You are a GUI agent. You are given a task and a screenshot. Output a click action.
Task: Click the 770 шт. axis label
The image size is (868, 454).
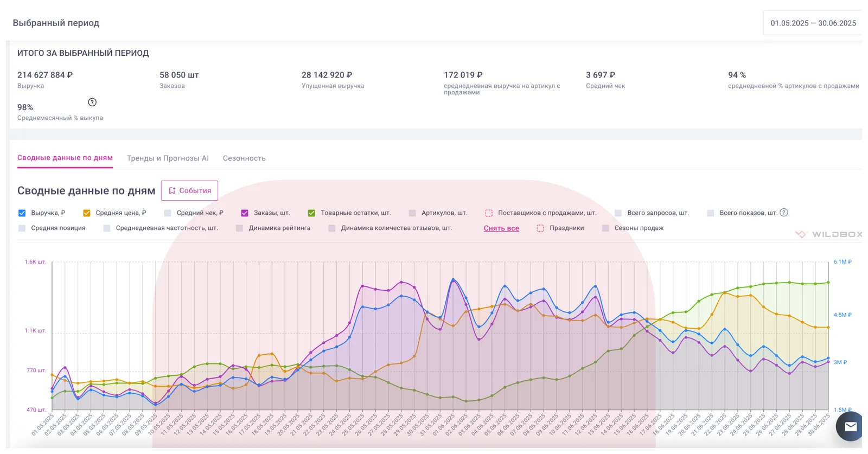(36, 370)
